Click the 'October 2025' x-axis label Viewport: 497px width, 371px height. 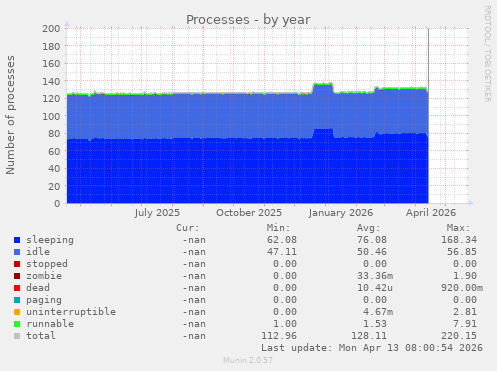pyautogui.click(x=249, y=213)
